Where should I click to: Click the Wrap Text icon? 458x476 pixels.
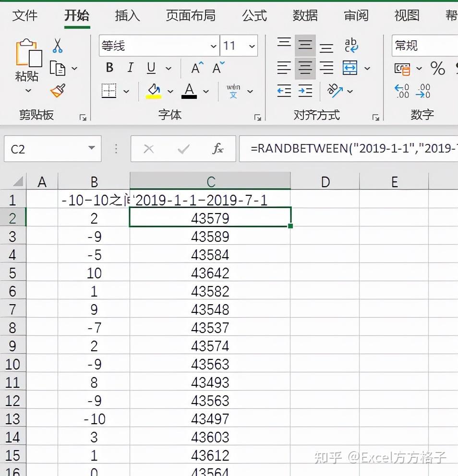tap(351, 45)
